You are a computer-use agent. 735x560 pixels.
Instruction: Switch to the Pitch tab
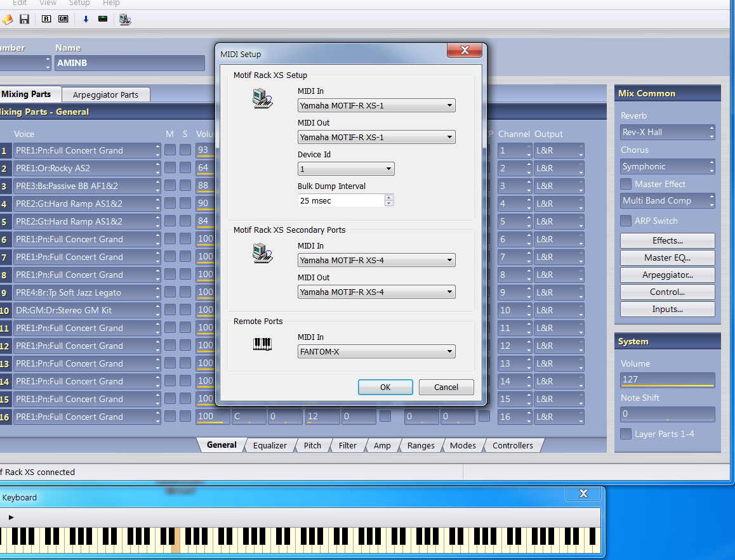click(x=312, y=445)
